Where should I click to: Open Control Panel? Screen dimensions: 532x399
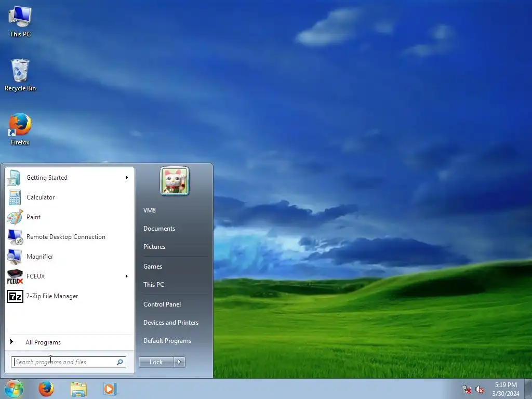point(162,304)
